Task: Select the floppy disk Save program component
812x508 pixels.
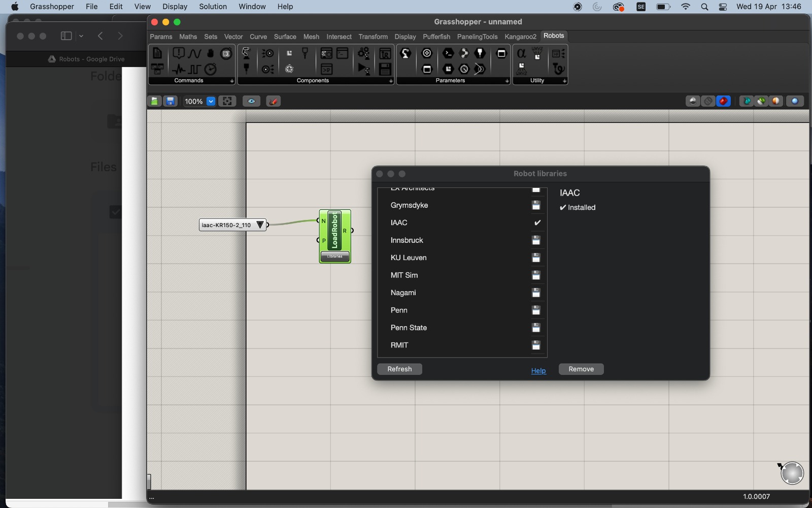Action: click(x=385, y=69)
